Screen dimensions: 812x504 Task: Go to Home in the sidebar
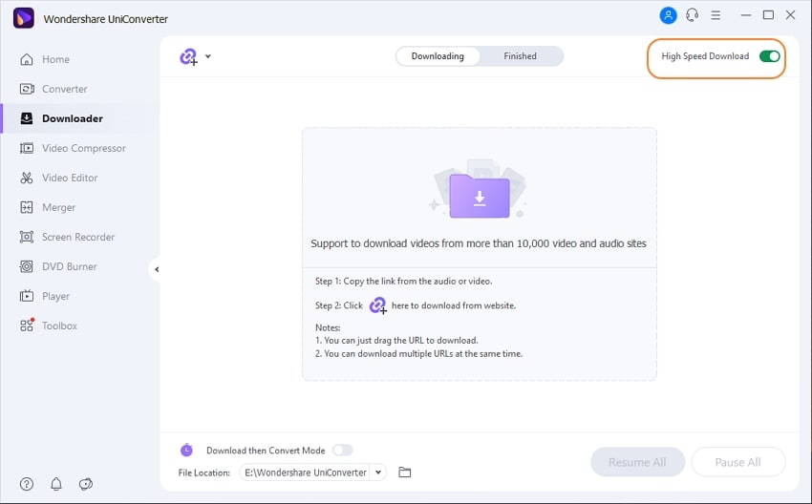point(55,59)
